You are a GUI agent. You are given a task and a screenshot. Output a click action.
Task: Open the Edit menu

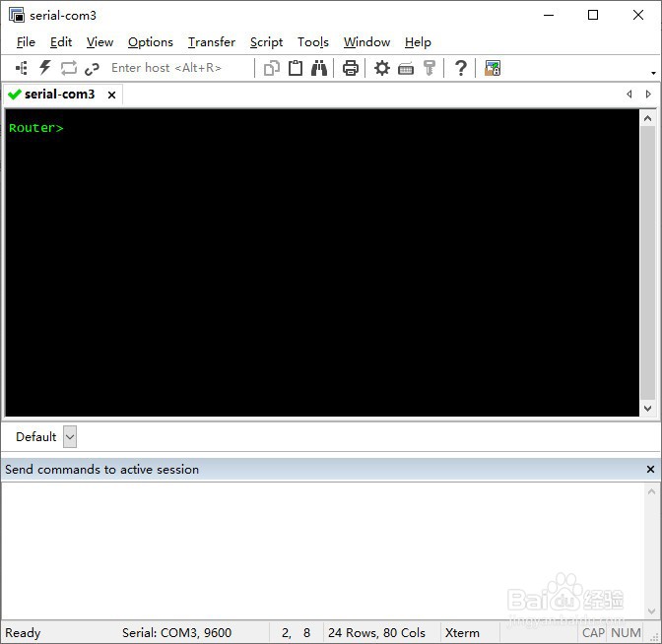(x=61, y=42)
